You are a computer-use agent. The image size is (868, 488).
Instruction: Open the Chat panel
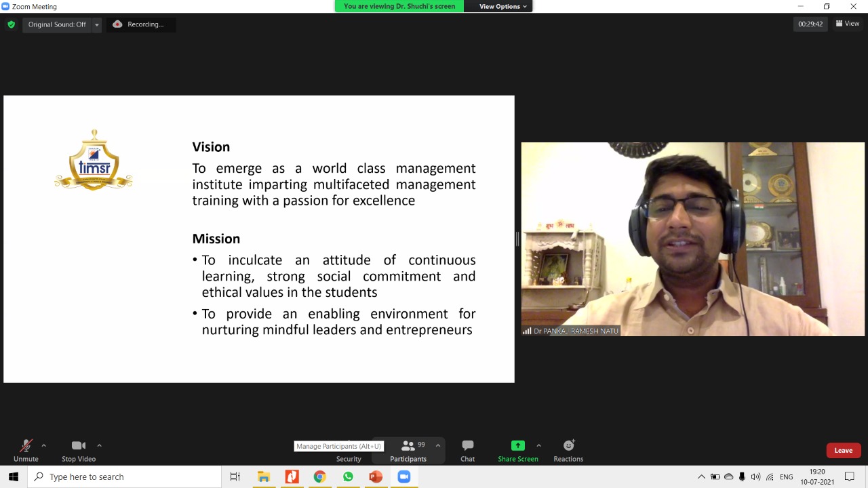point(468,451)
